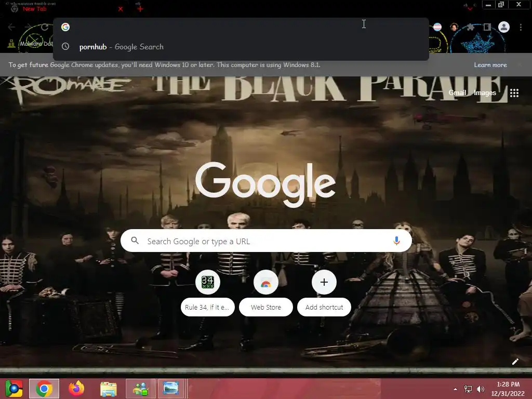Launch Firefox from the taskbar
The height and width of the screenshot is (399, 532).
[76, 389]
